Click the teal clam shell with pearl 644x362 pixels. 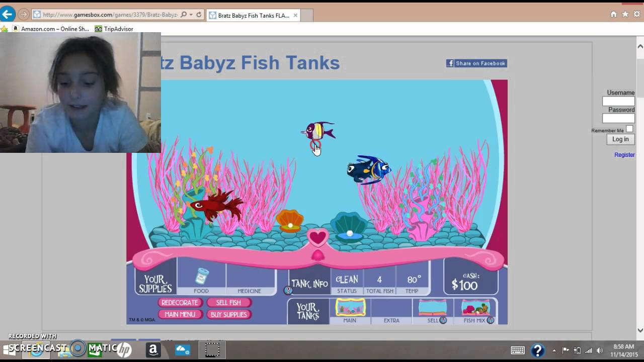pyautogui.click(x=349, y=227)
